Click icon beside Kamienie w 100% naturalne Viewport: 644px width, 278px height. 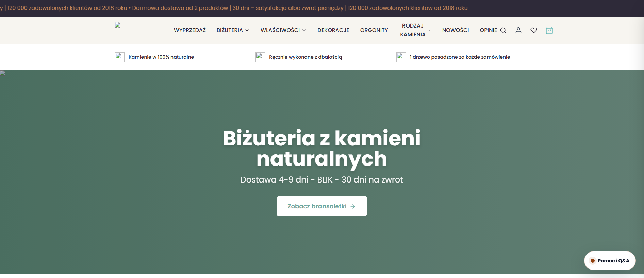click(x=119, y=57)
